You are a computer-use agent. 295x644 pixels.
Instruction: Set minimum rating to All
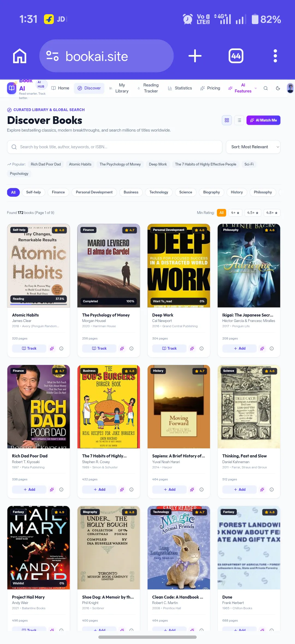point(222,213)
